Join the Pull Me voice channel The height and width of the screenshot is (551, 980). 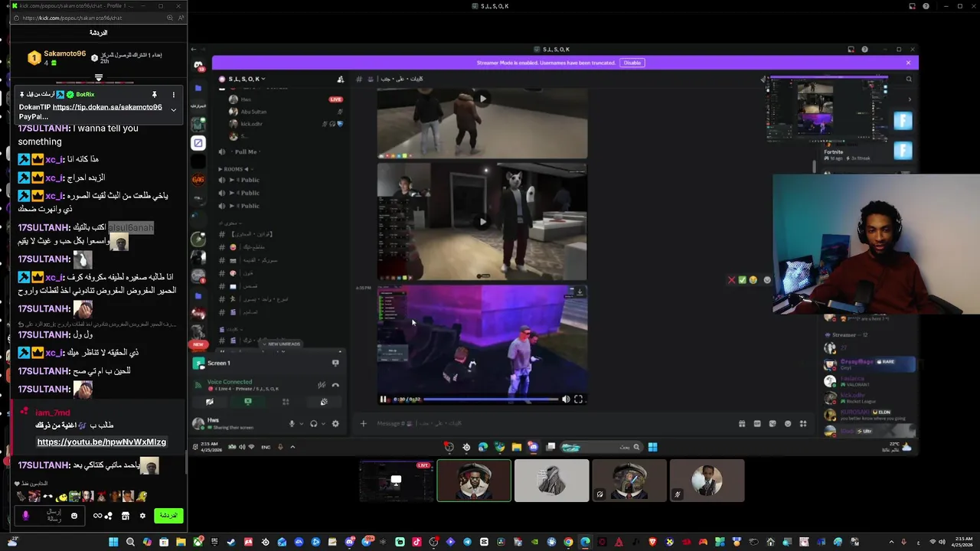pyautogui.click(x=246, y=152)
